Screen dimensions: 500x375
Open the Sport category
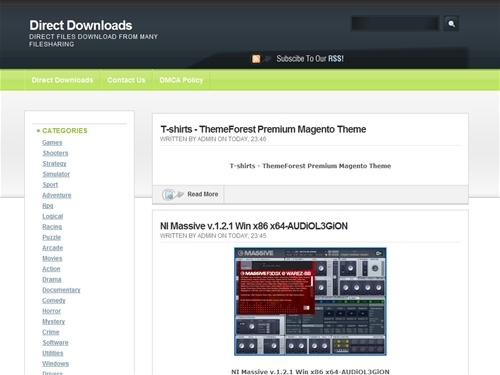click(50, 185)
